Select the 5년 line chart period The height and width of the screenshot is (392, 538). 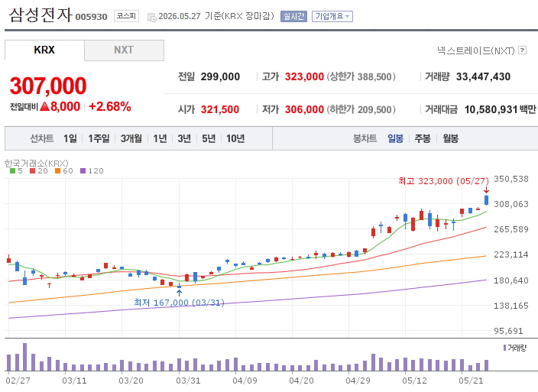(209, 138)
